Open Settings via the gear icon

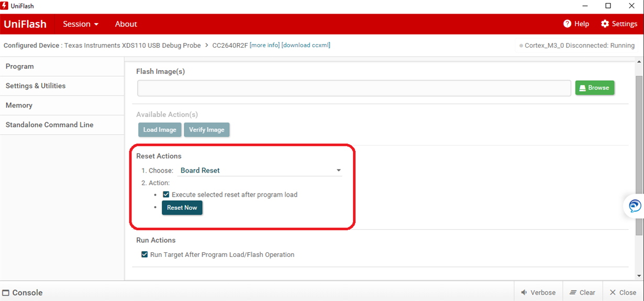point(605,24)
